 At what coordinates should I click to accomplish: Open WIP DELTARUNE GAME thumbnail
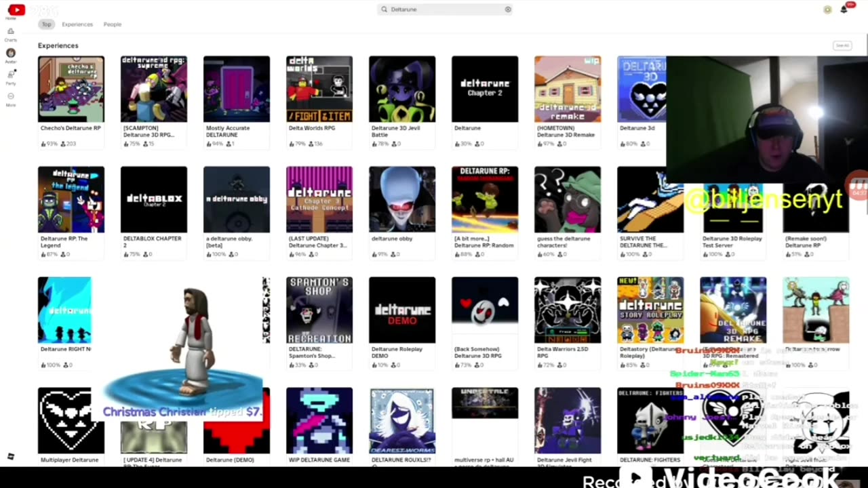coord(319,420)
